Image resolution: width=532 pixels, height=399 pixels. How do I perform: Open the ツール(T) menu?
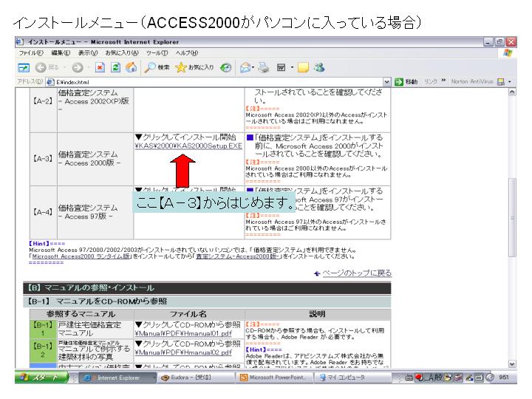[x=157, y=53]
